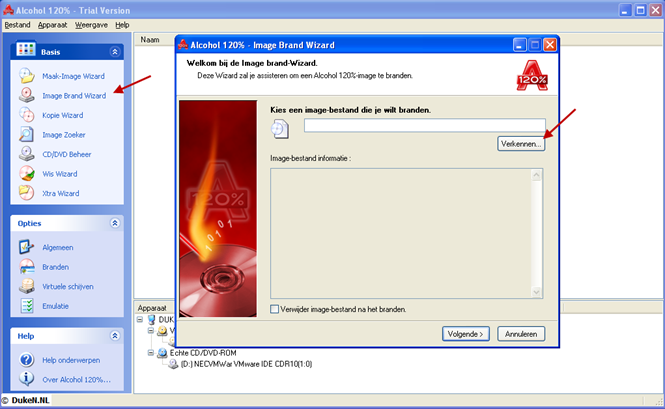Open the Maak-Image Wizard icon
This screenshot has width=665, height=409.
coord(27,76)
